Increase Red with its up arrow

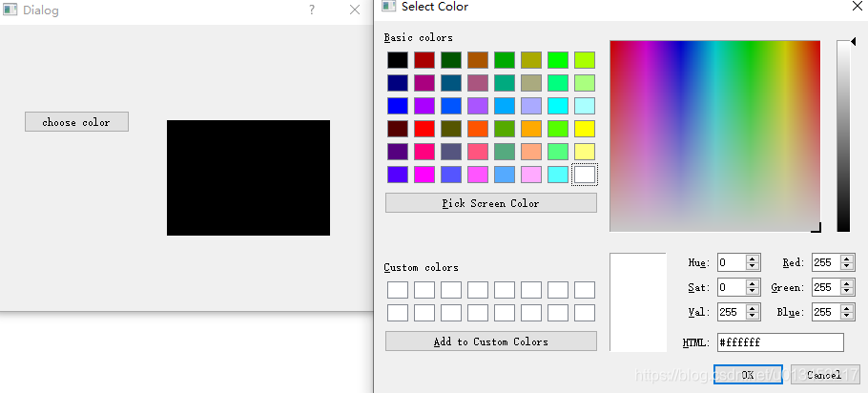pyautogui.click(x=846, y=259)
